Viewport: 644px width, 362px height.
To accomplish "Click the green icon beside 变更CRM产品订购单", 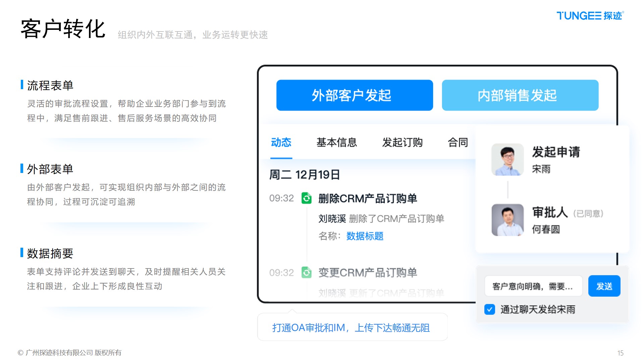I will [x=306, y=273].
